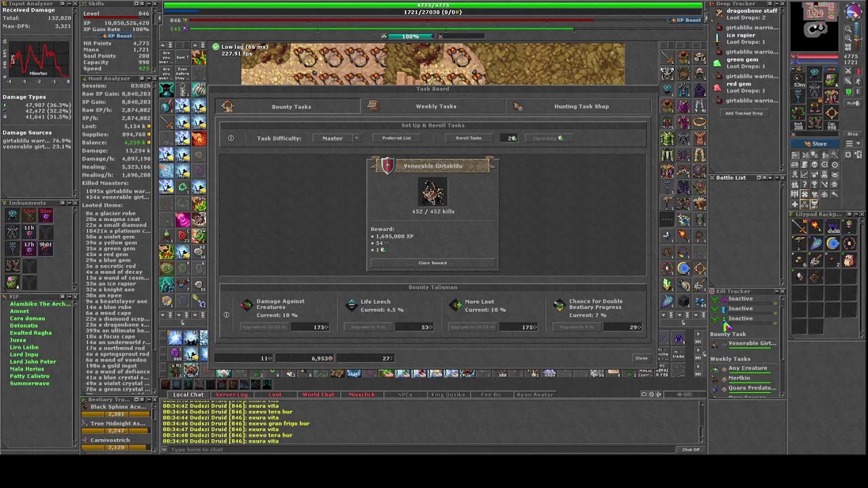Open the Hunting Task Shop tab
The width and height of the screenshot is (868, 488).
pyautogui.click(x=578, y=106)
